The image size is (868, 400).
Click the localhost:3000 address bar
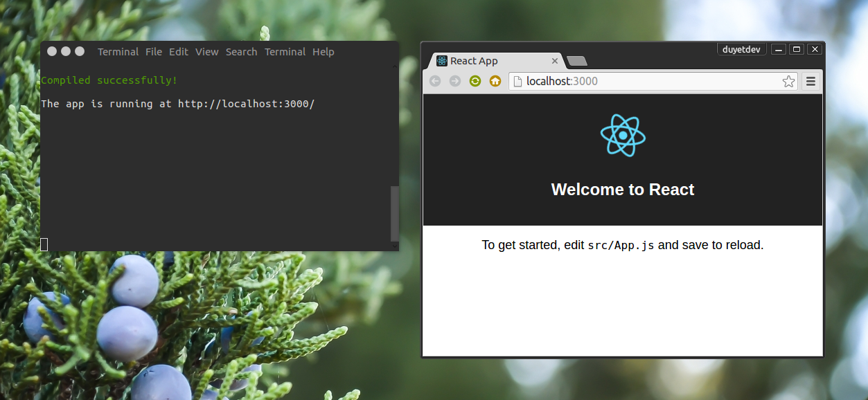point(653,82)
